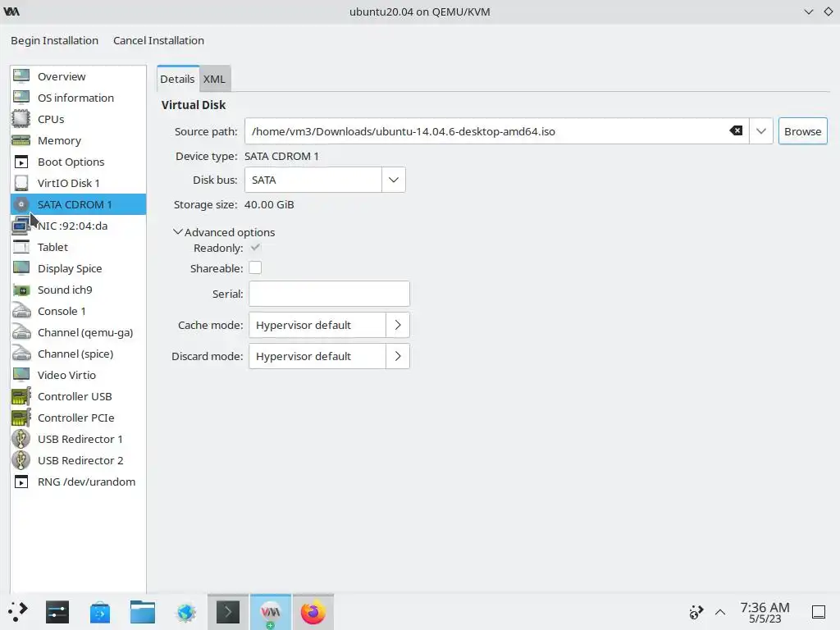The height and width of the screenshot is (630, 840).
Task: Open the NIC :92:04:da network icon
Action: [x=21, y=226]
